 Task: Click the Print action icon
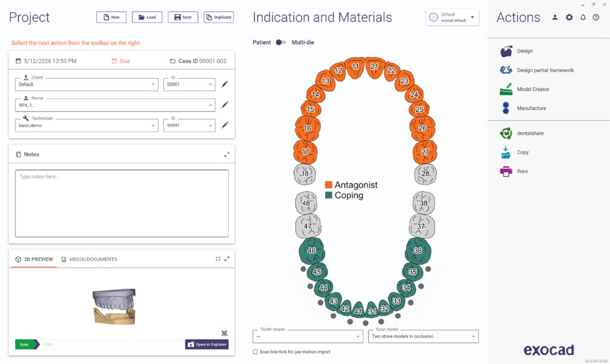pyautogui.click(x=506, y=171)
